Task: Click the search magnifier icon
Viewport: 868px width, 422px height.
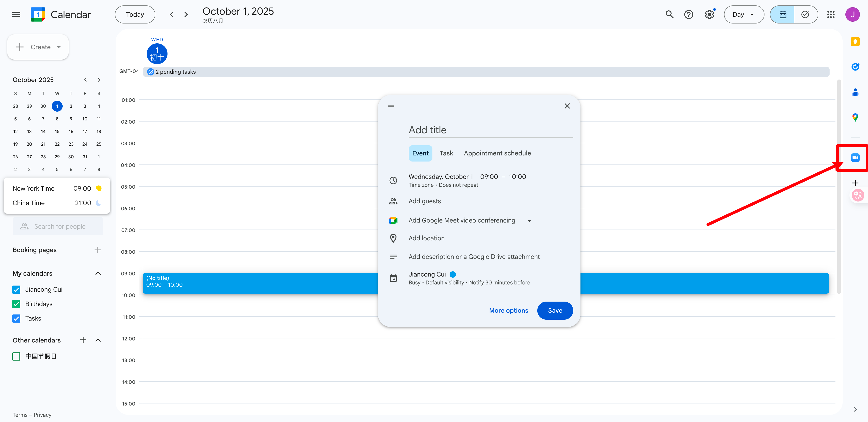Action: [x=669, y=14]
